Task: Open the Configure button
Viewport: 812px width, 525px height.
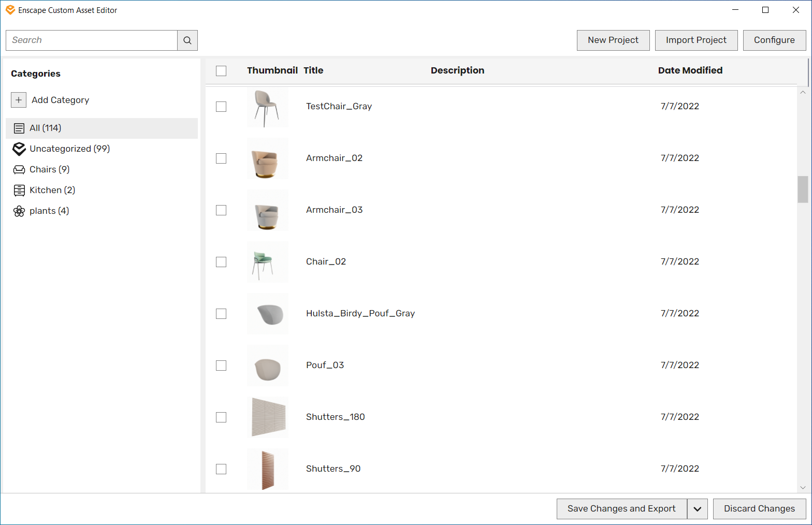Action: 774,40
